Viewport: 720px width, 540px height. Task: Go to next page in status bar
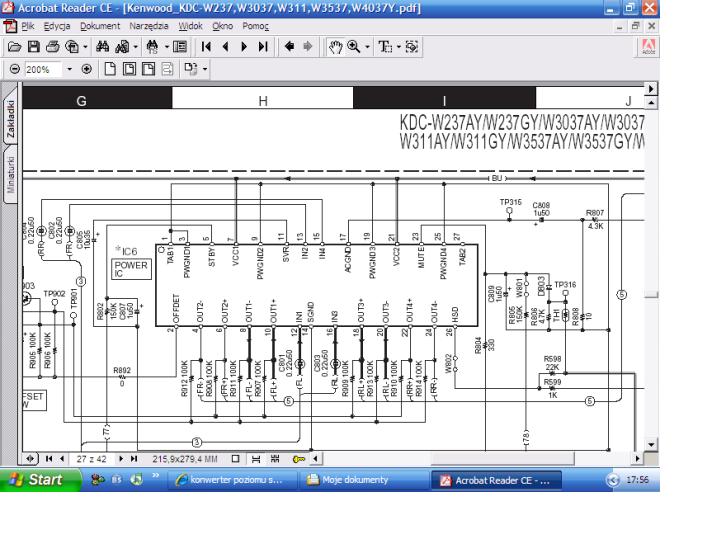coord(121,458)
